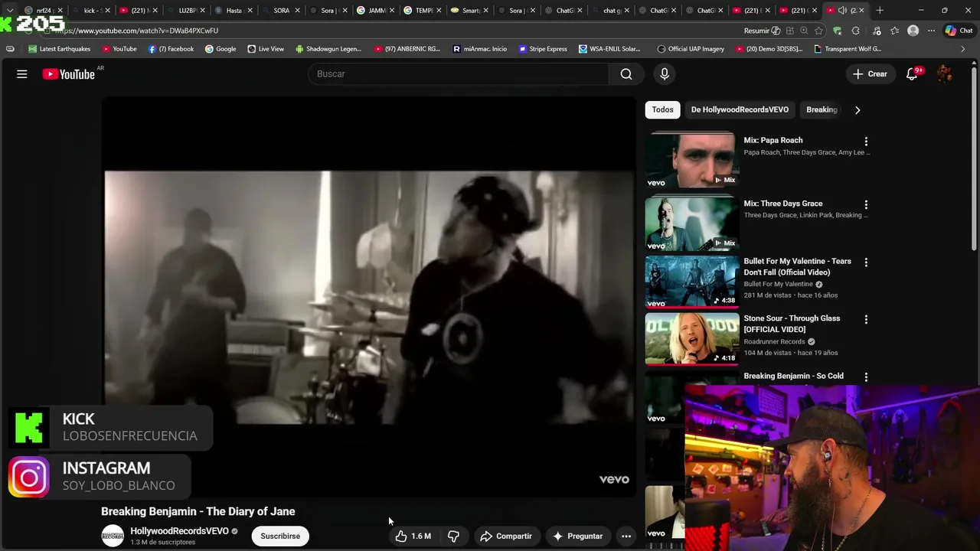This screenshot has height=551, width=980.
Task: Focus the Buscar search field
Action: point(459,74)
